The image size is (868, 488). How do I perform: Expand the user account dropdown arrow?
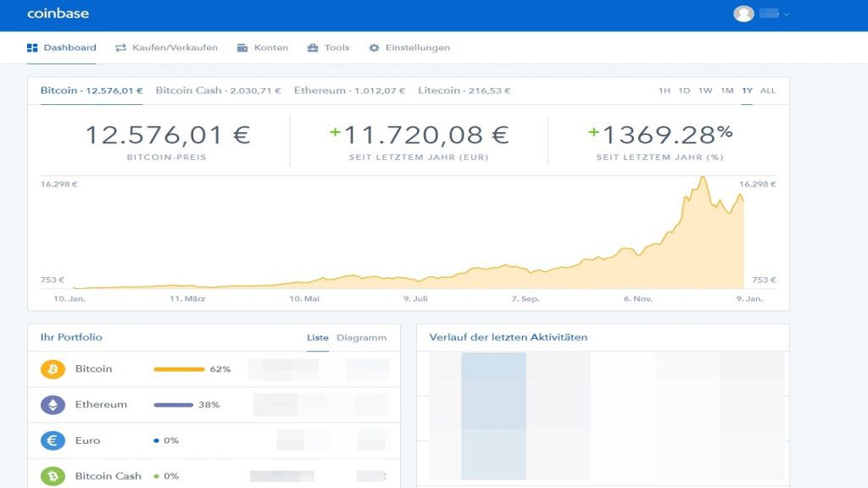tap(787, 14)
